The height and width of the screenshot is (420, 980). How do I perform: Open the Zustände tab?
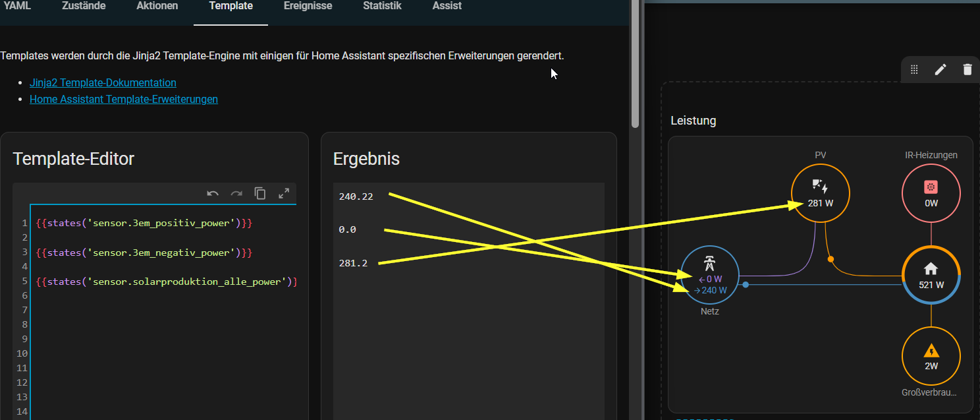[x=84, y=6]
